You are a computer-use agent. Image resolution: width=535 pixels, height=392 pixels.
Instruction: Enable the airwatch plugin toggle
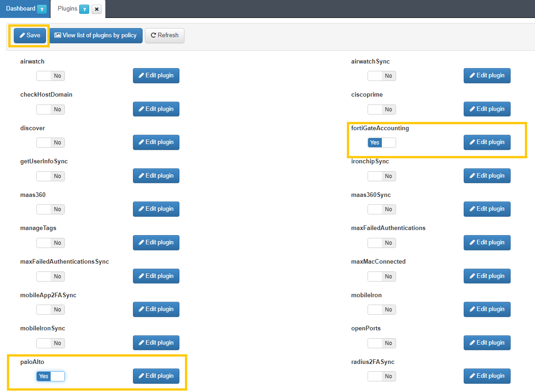51,76
